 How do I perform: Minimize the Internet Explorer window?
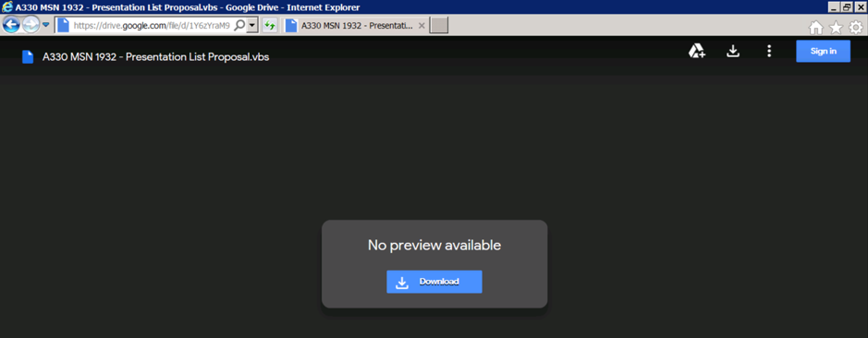coord(834,7)
